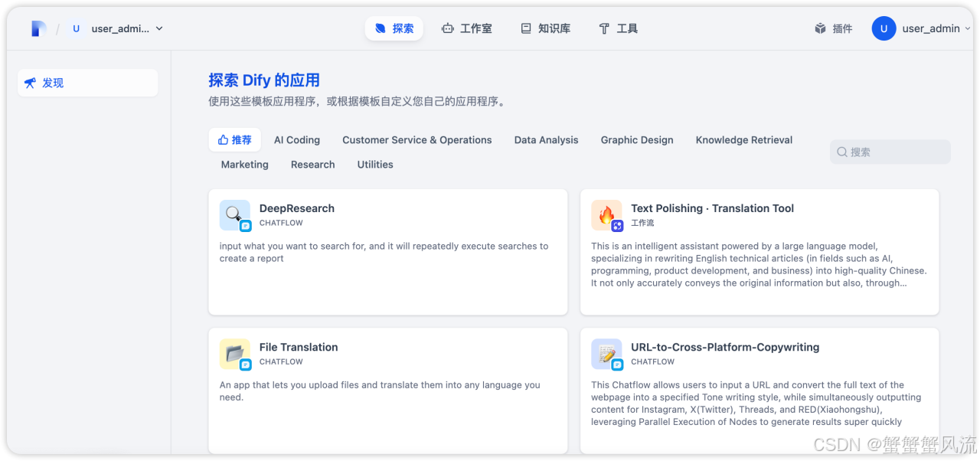Click the thumbs-up icon in 推荐 filter
This screenshot has width=980, height=461.
(223, 140)
